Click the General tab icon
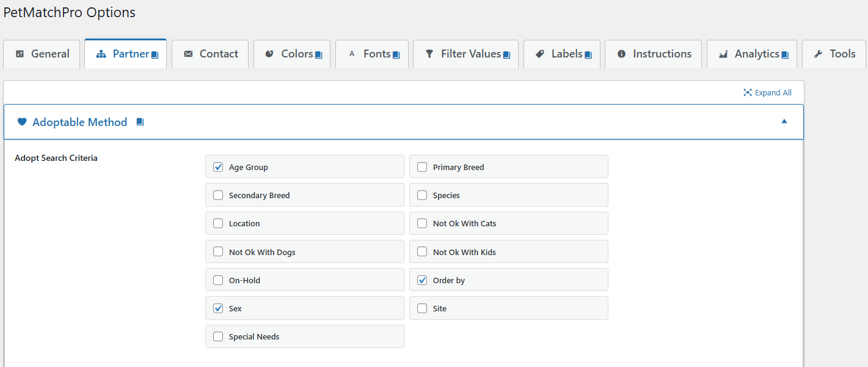The height and width of the screenshot is (367, 868). click(20, 54)
